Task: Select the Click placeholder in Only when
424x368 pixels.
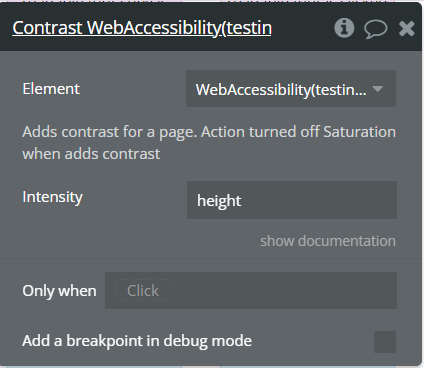Action: [143, 290]
